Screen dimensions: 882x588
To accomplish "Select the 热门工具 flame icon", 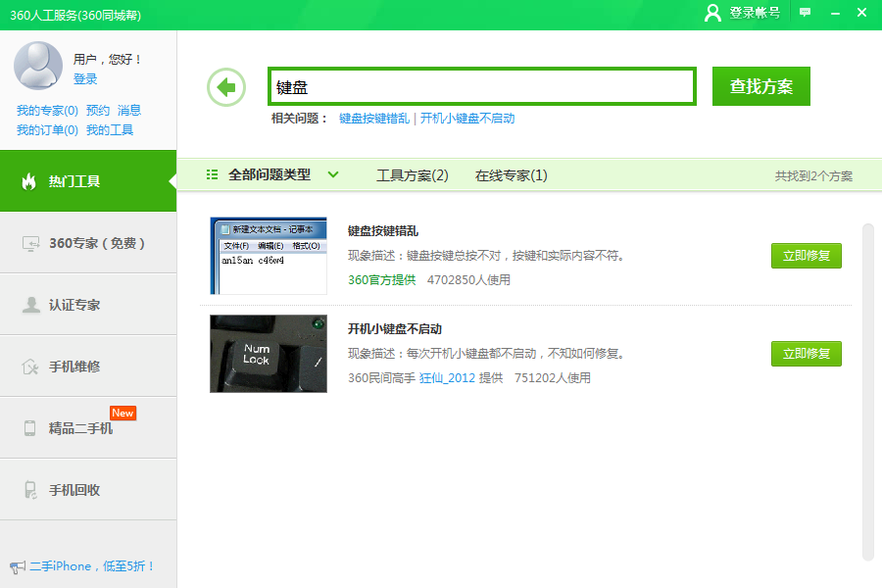I will point(28,181).
